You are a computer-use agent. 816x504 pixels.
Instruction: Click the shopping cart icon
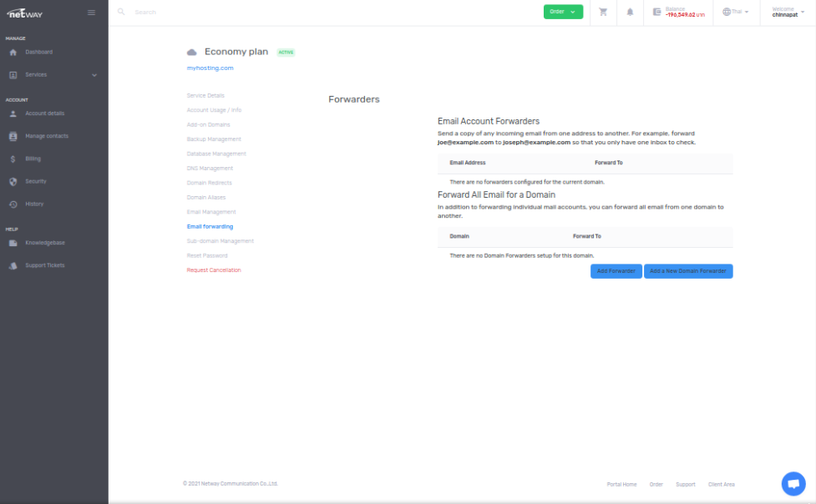click(603, 13)
